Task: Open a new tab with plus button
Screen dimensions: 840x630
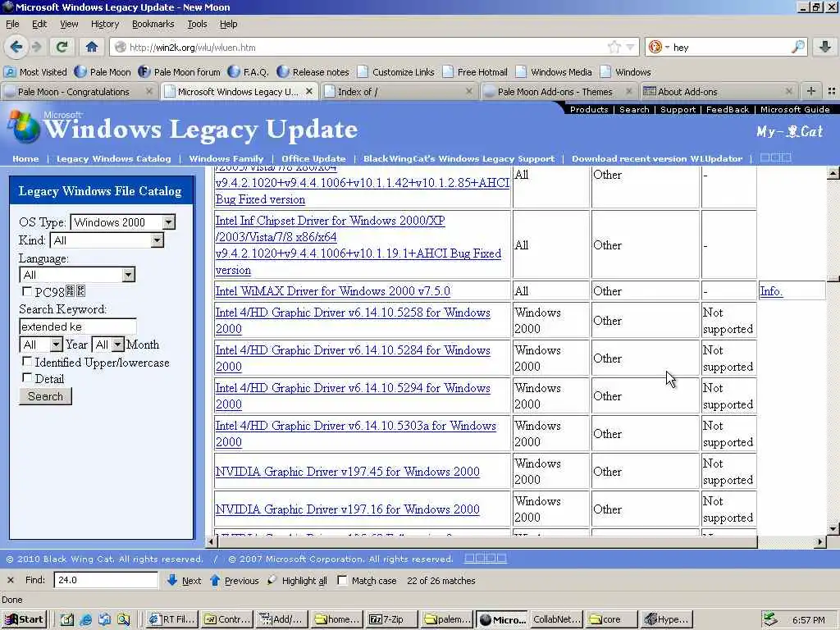Action: pos(811,92)
